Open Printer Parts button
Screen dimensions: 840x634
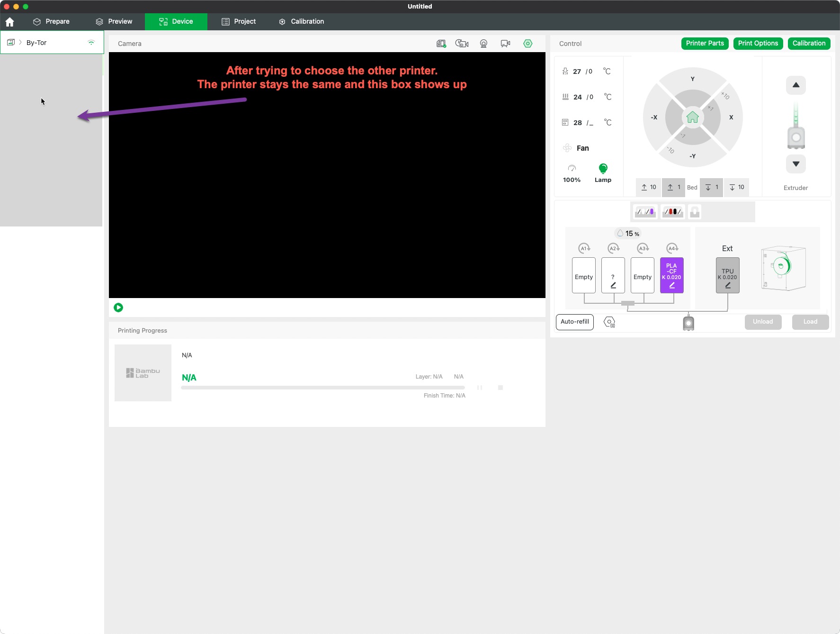(x=705, y=44)
